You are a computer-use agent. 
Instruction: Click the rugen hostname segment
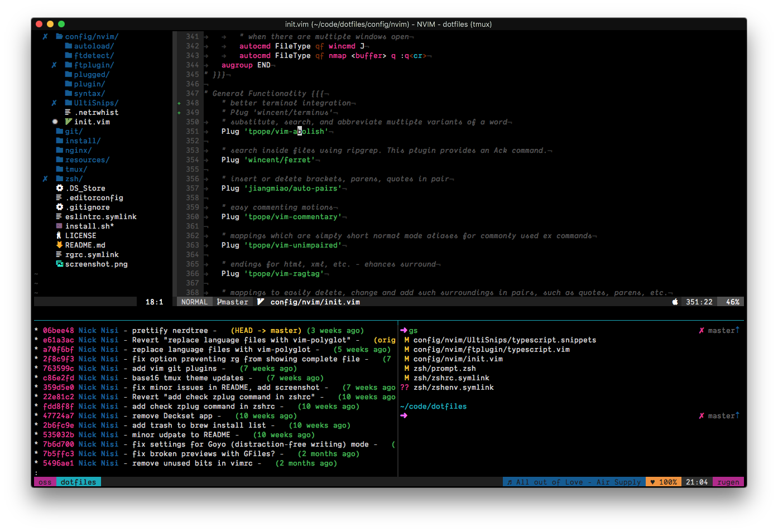(x=728, y=482)
